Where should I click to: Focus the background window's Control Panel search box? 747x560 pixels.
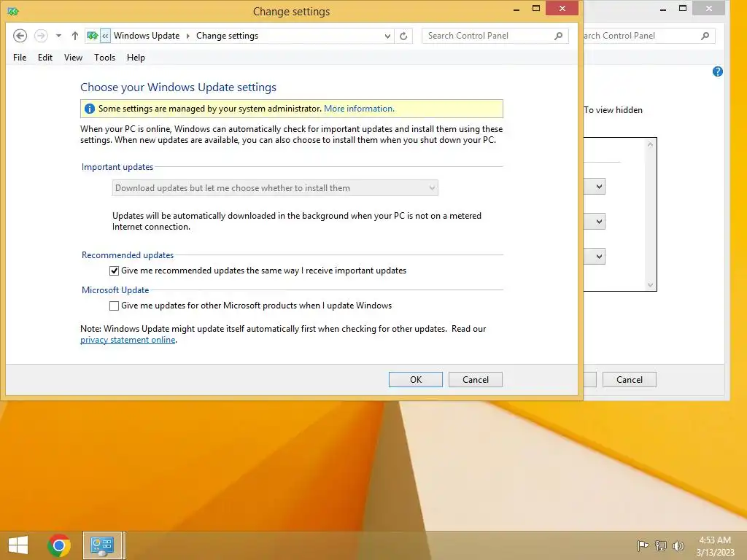pos(649,36)
